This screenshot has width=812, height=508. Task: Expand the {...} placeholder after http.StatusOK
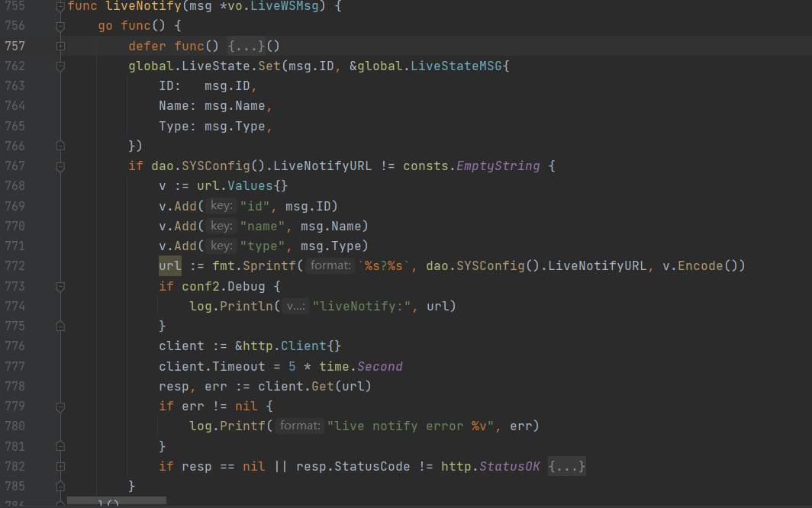tap(566, 467)
